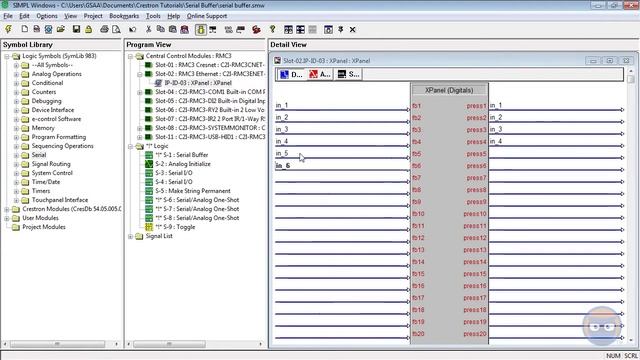Screen dimensions: 640x360
Task: Select the Signal Routing folder
Action: coord(51,164)
